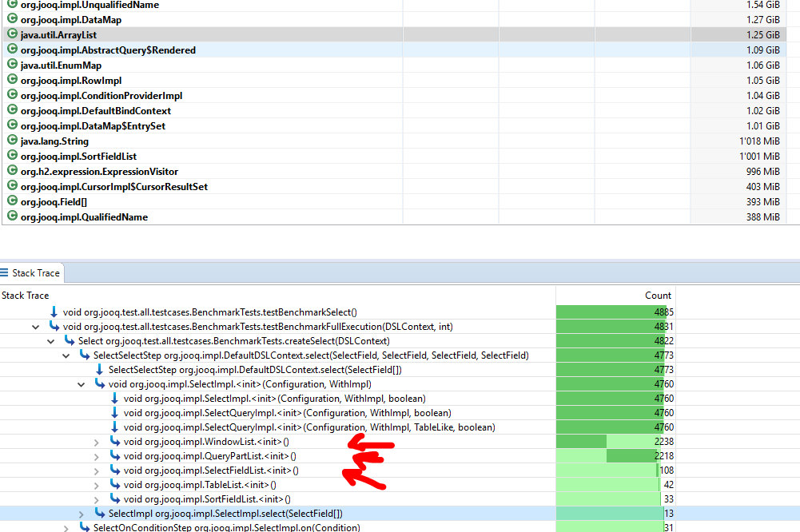Viewport: 800px width, 532px height.
Task: Expand the QueryPartList.<init> frame
Action: point(98,455)
